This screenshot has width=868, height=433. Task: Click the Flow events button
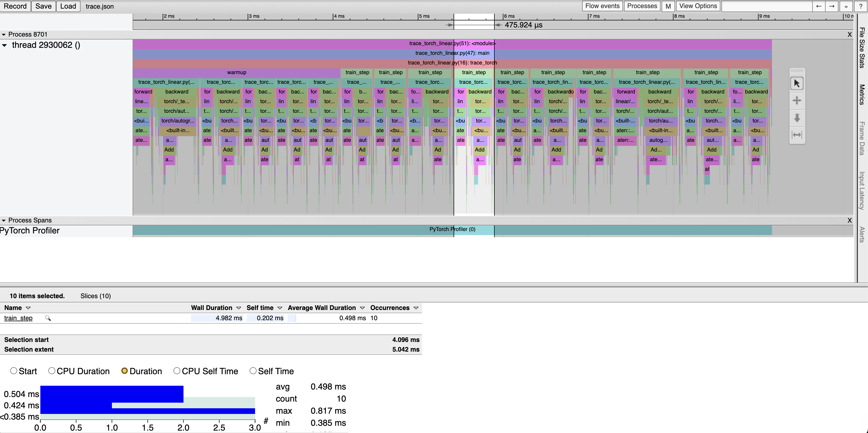(602, 6)
